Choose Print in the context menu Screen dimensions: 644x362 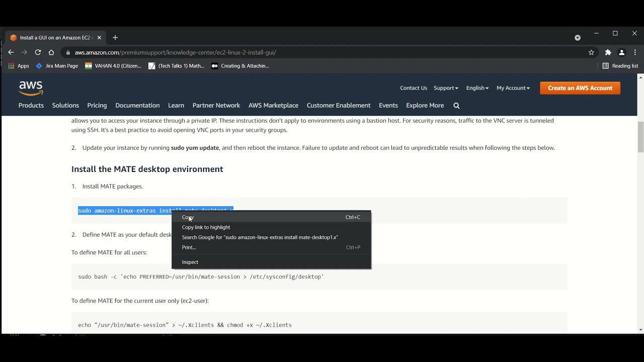[x=271, y=247]
